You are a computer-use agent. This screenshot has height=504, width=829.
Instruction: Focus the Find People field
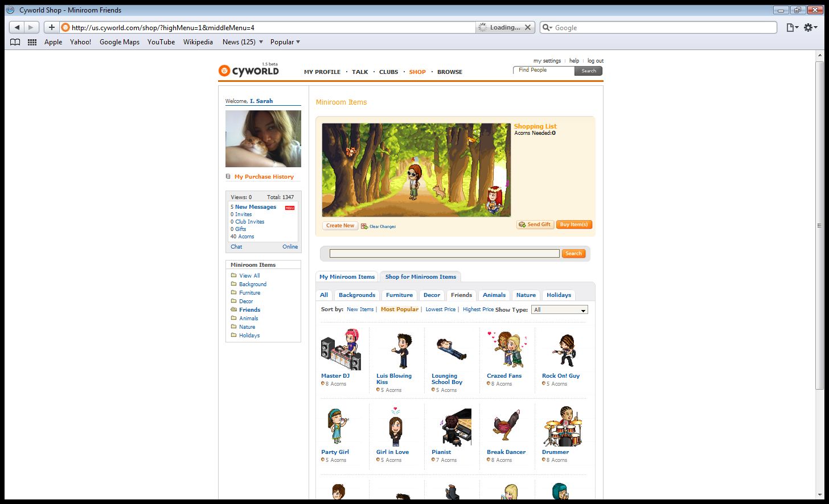(544, 71)
